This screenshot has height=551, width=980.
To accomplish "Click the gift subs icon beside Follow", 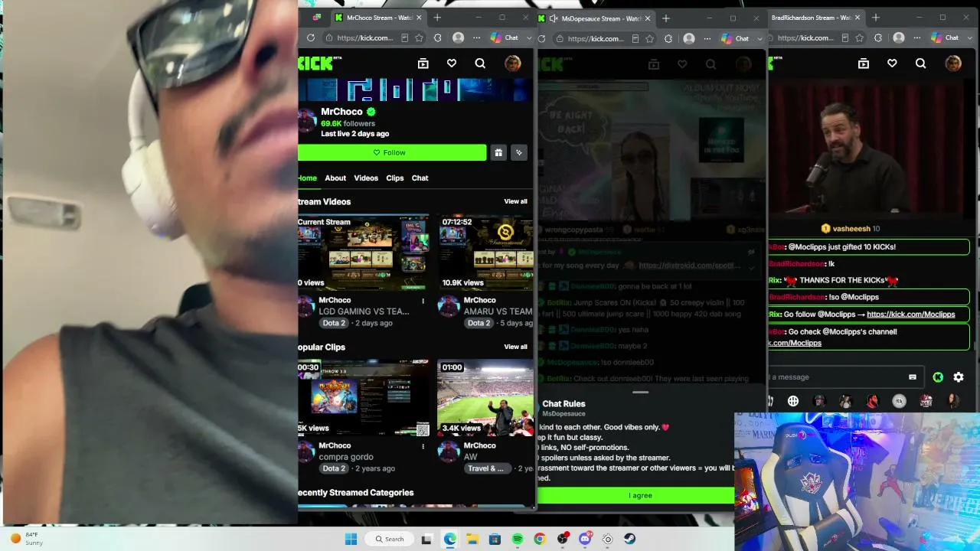I will pos(498,152).
